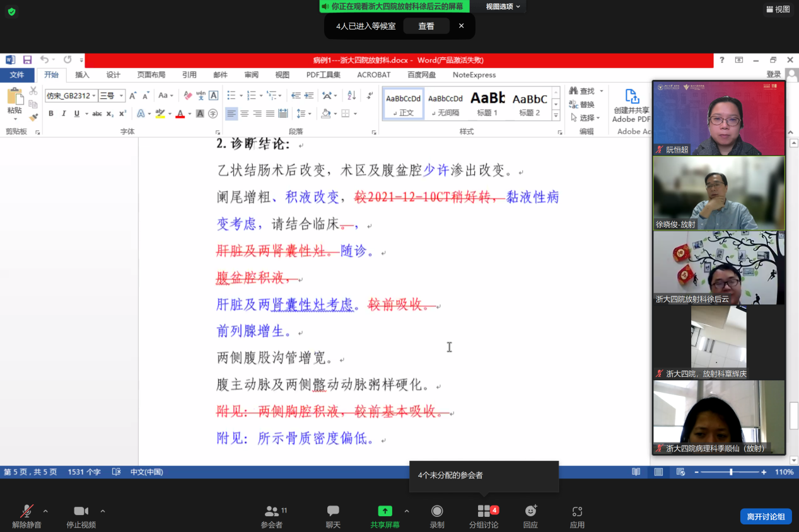Viewport: 799px width, 532px height.
Task: Expand audio options arrow next to mute
Action: pos(45,511)
